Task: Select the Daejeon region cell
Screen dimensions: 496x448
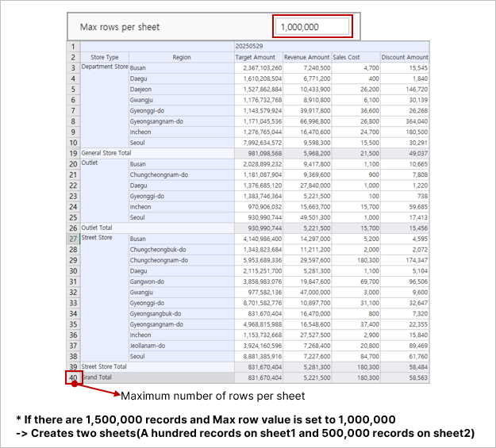Action: pyautogui.click(x=182, y=90)
